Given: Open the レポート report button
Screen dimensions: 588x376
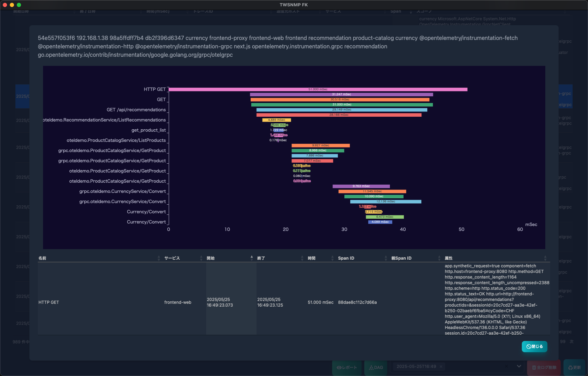Looking at the screenshot, I should [x=347, y=368].
